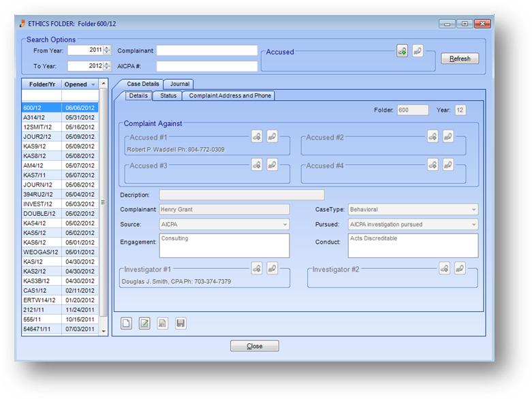Click the link icon for Accused #3
The height and width of the screenshot is (399, 532).
[257, 165]
